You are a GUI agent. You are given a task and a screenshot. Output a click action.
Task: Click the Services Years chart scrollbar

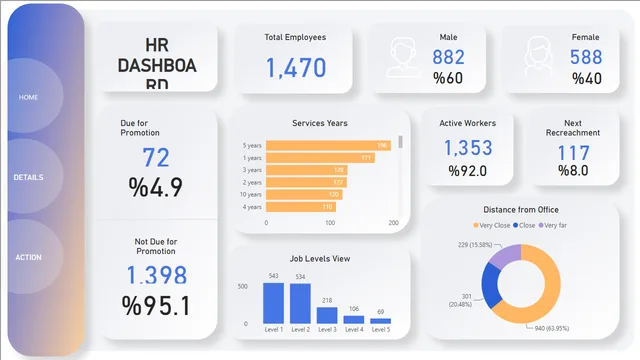[401, 142]
